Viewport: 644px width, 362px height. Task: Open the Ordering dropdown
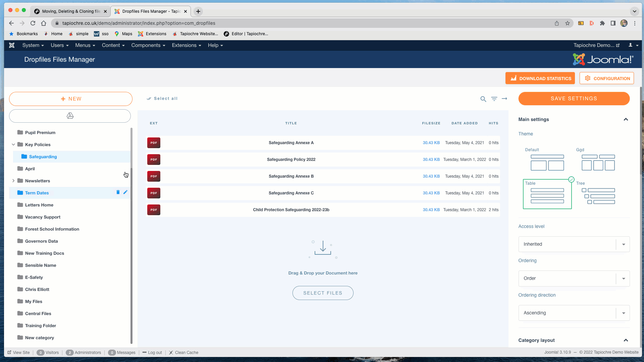574,279
